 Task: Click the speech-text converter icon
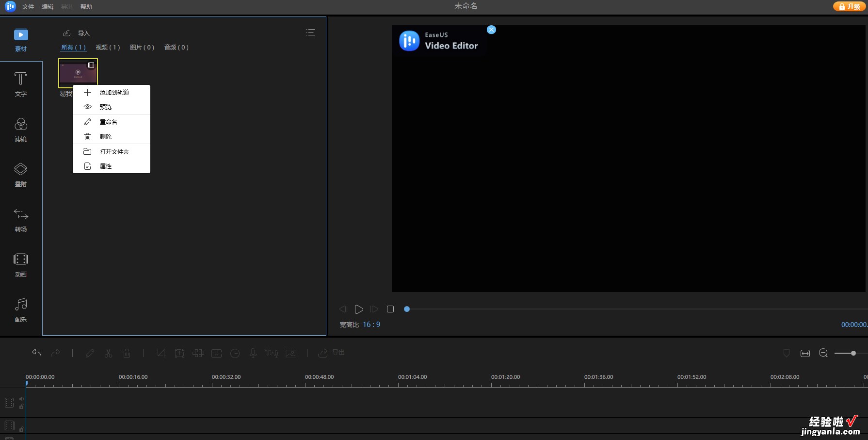tap(272, 353)
